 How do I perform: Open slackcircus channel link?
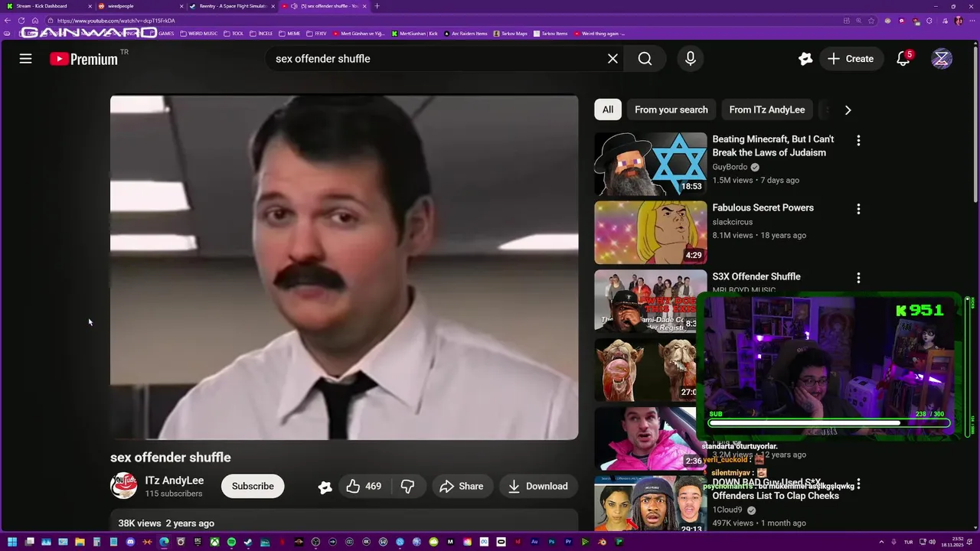click(x=733, y=222)
